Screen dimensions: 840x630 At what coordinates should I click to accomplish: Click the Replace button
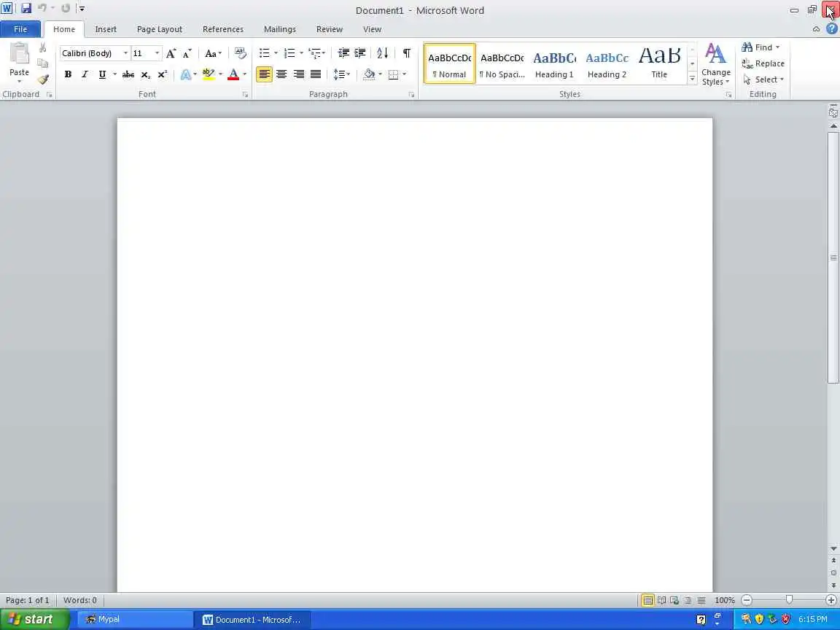tap(763, 63)
